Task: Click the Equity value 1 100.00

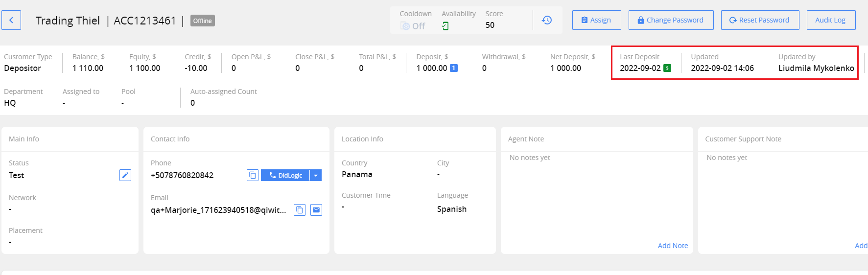Action: (145, 68)
